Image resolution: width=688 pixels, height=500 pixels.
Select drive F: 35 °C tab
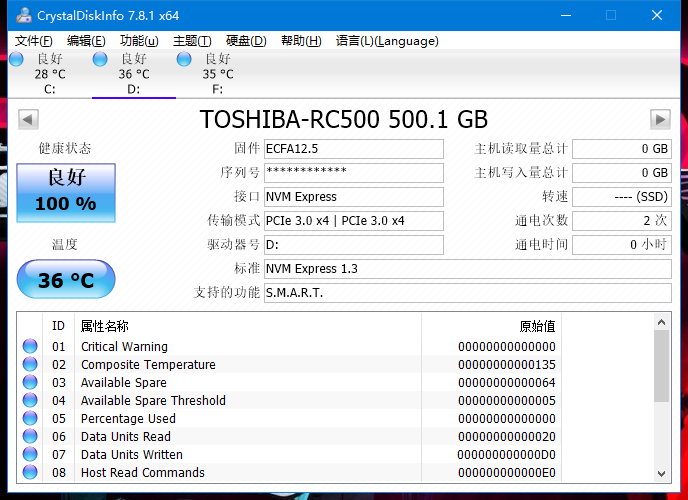click(218, 74)
